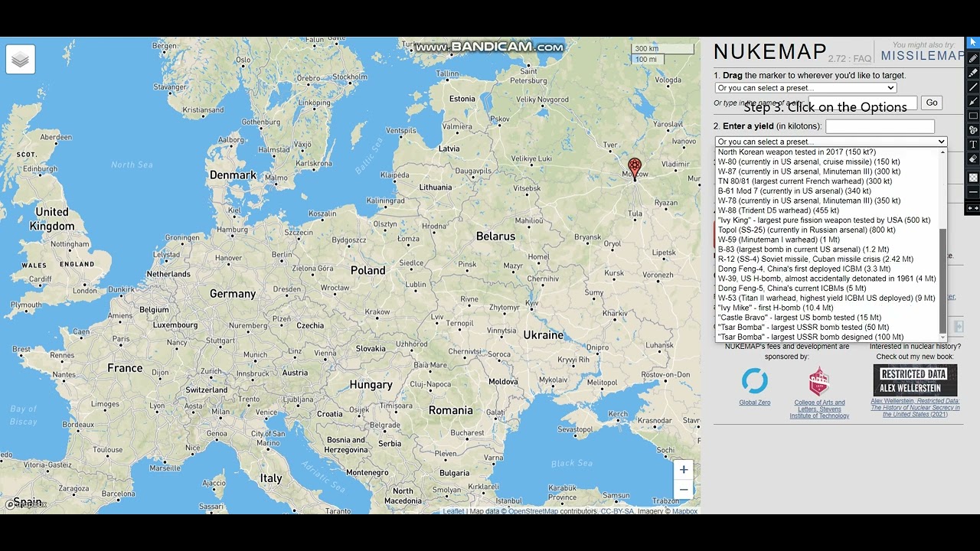Select the arrow drawing tool

point(973,102)
